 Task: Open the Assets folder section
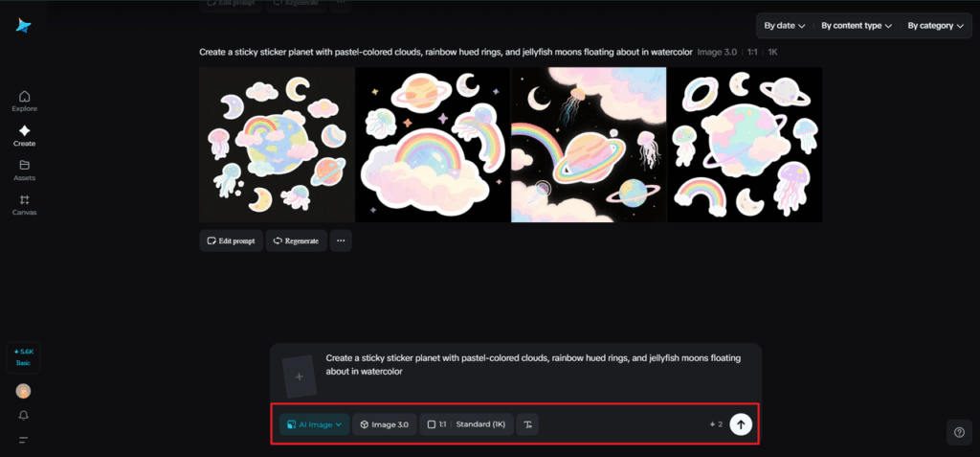(x=24, y=171)
